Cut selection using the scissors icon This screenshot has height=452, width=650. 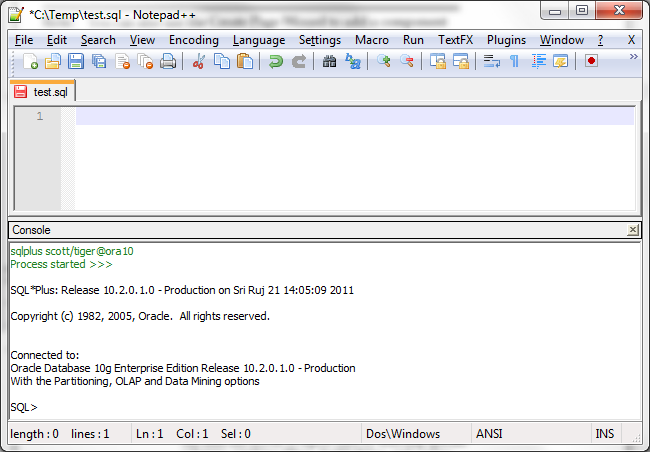[x=198, y=62]
